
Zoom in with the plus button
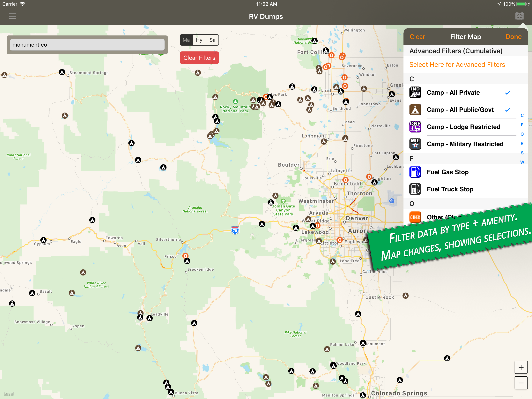click(521, 367)
